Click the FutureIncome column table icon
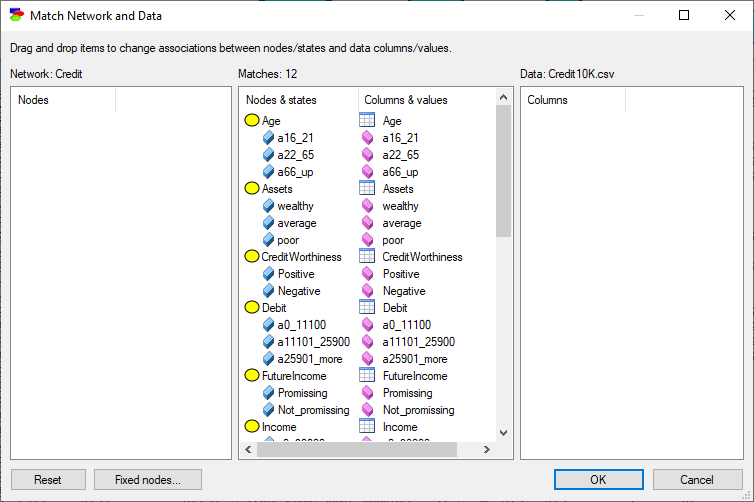 (367, 375)
